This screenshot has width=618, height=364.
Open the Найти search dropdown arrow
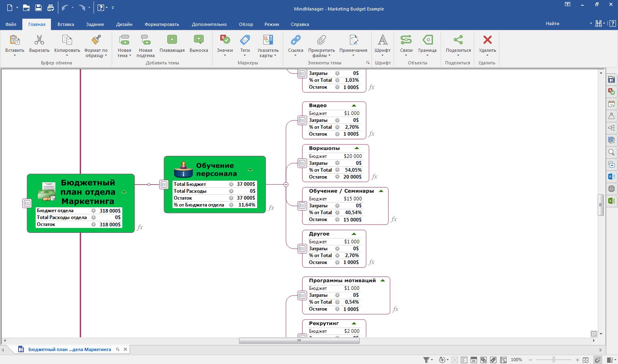[591, 23]
